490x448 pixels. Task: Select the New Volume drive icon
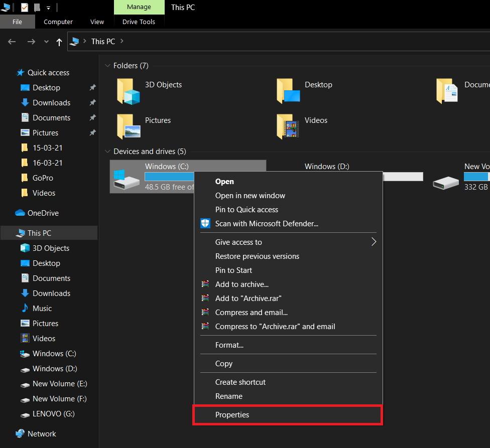tap(446, 183)
